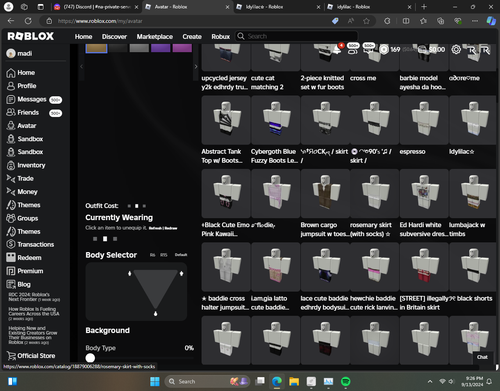
Task: Open Discover in the top navigation
Action: pos(114,37)
